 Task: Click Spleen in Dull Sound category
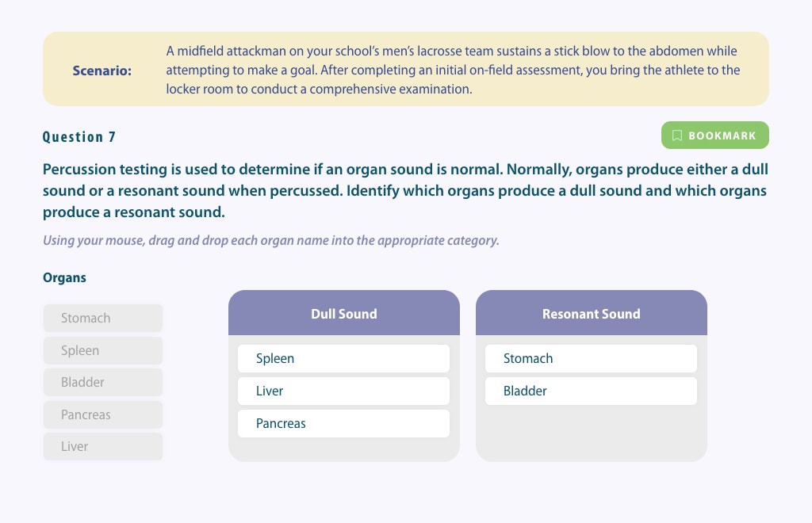point(343,358)
